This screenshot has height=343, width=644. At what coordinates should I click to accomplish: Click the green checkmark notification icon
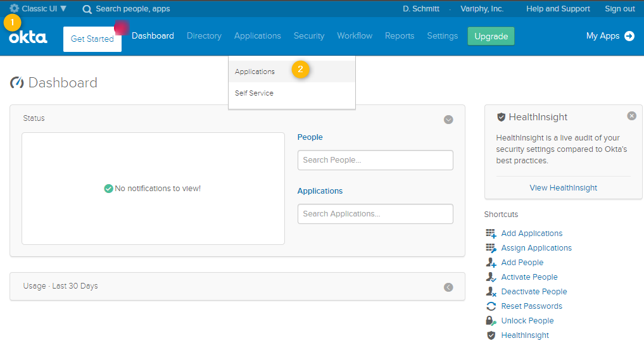(108, 189)
